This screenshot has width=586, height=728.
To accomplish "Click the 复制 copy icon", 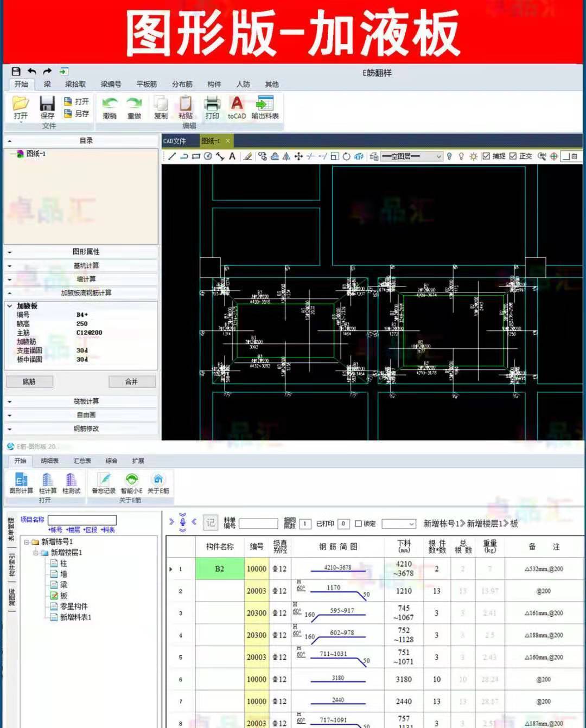I will 161,107.
